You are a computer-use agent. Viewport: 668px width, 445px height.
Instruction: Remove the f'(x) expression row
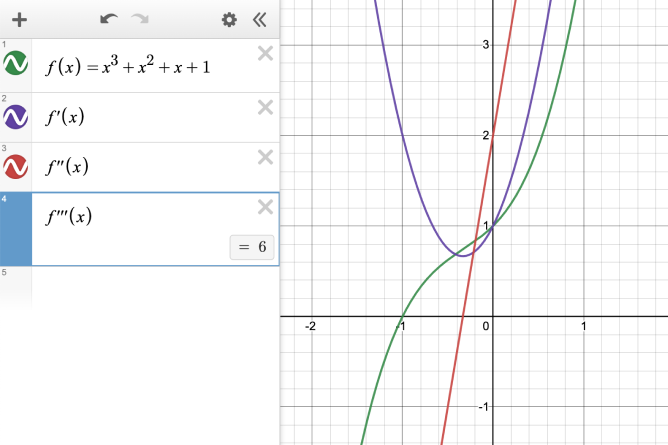coord(265,107)
